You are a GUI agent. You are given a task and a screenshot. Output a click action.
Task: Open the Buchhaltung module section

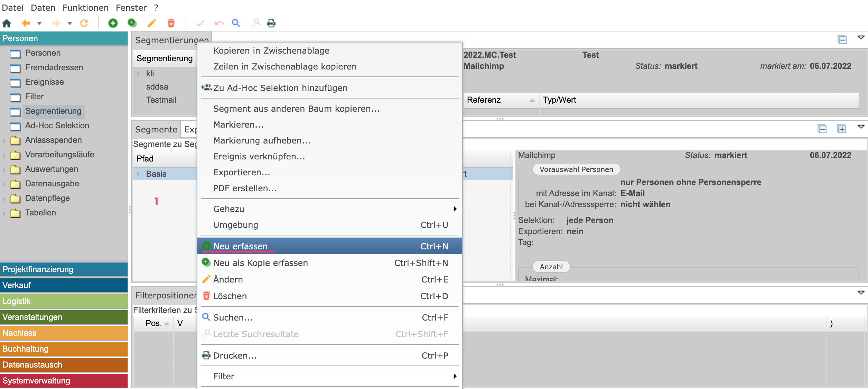64,349
